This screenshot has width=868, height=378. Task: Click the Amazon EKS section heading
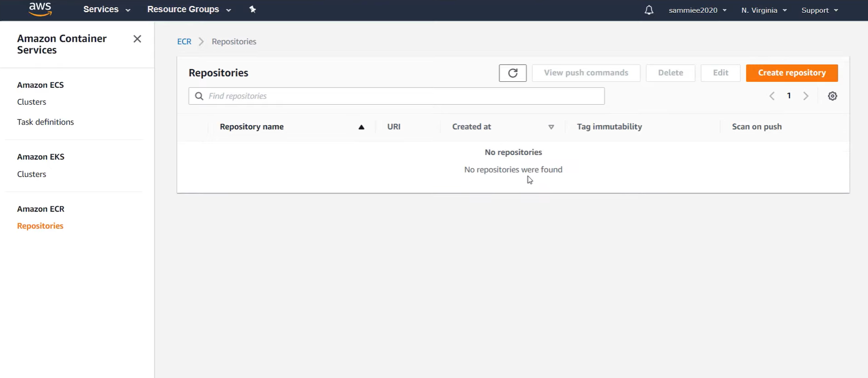(41, 157)
